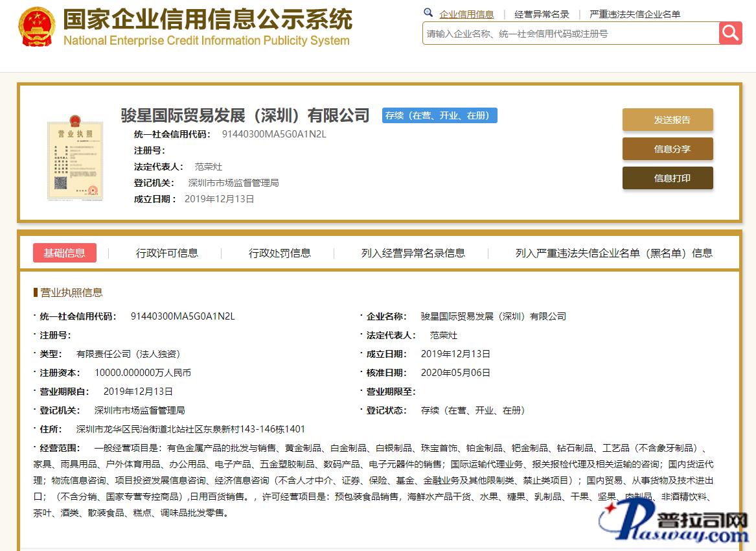Click the 国家企业信用信息公示系统 site title

[207, 19]
